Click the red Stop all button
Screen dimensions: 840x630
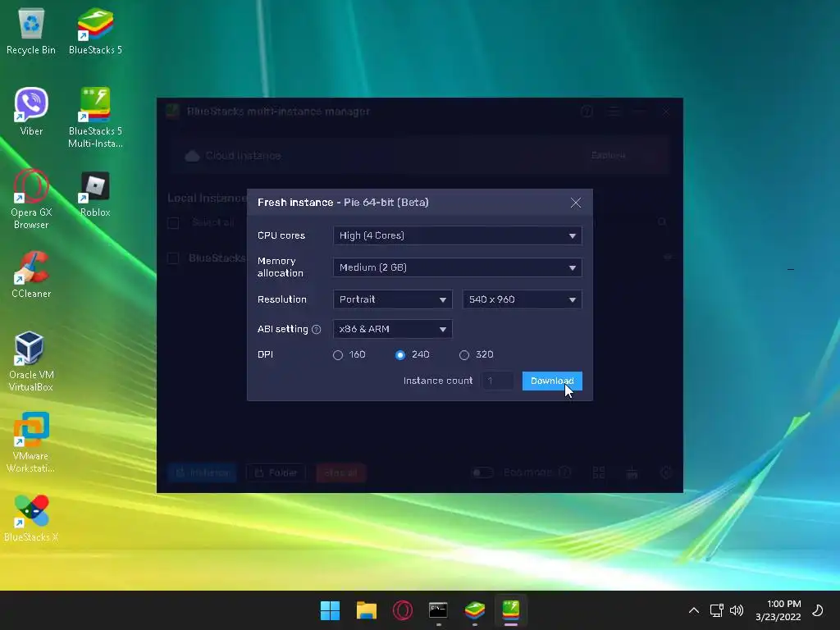click(x=340, y=472)
